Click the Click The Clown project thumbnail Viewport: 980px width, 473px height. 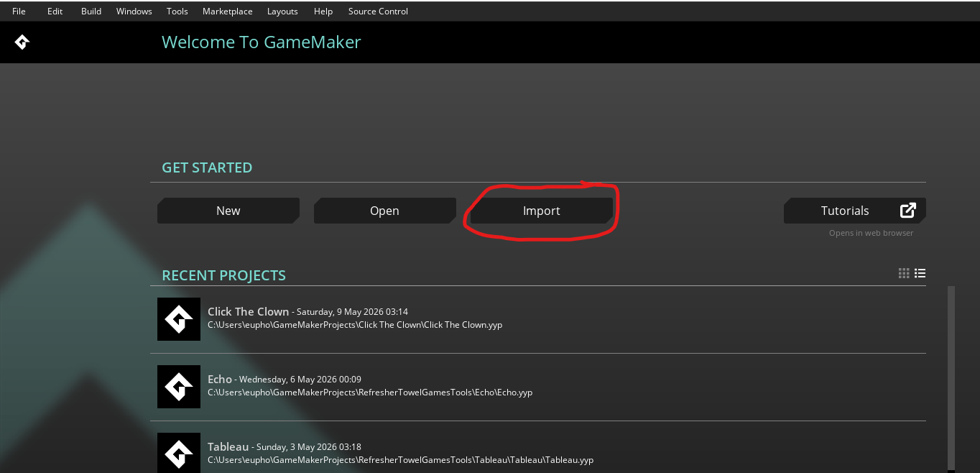click(179, 319)
